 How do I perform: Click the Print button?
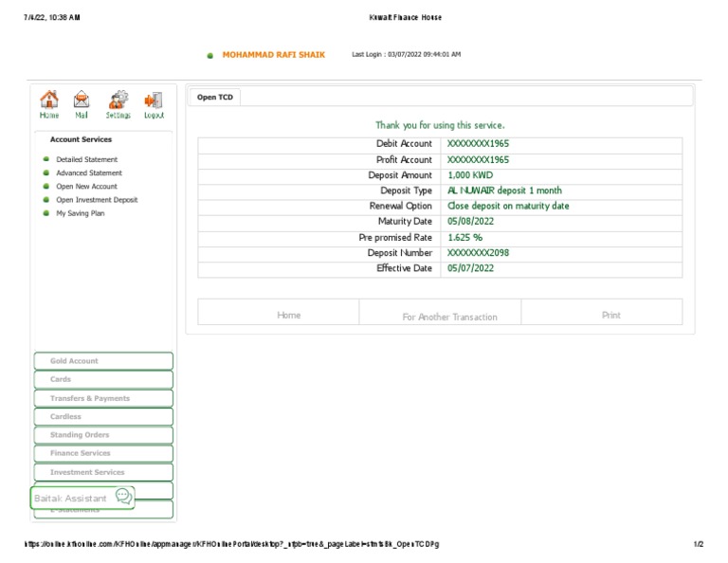[602, 312]
